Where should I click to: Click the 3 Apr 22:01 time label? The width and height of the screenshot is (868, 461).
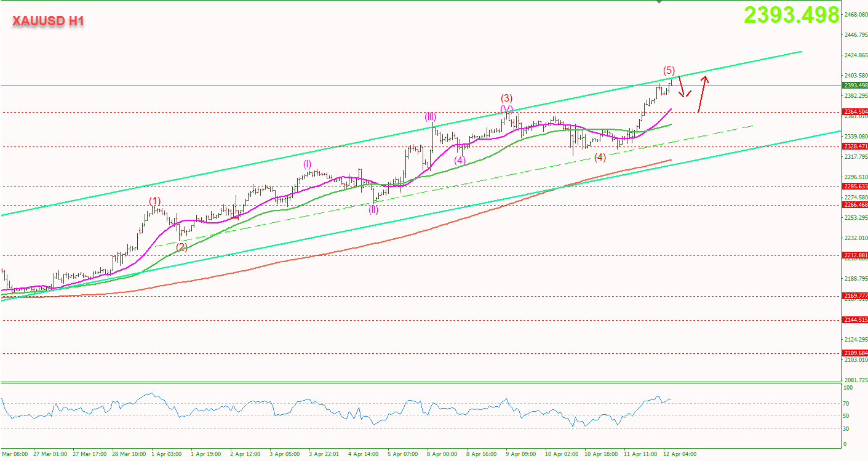click(x=324, y=454)
